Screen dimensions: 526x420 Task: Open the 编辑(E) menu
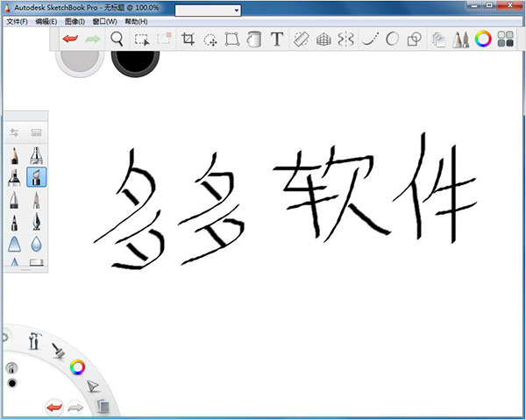(46, 22)
